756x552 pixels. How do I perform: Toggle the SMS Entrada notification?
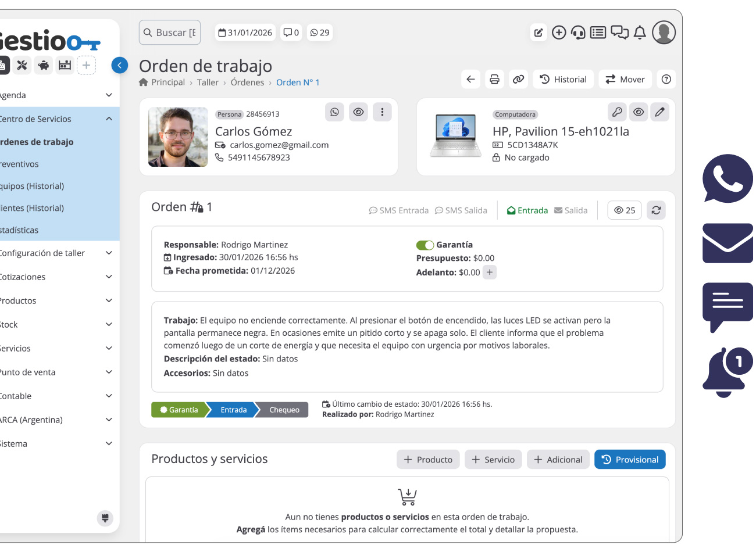[399, 210]
